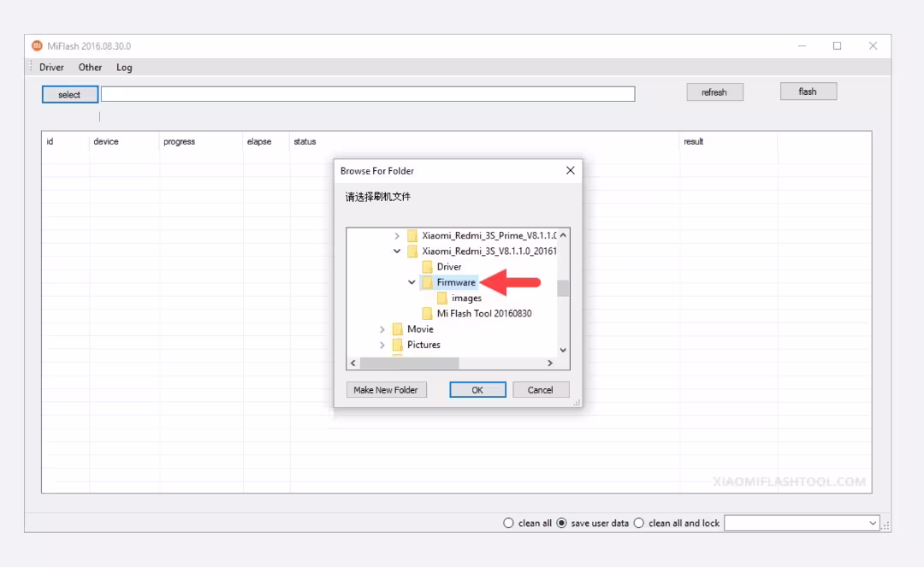Click the images folder icon
924x568 pixels.
pos(442,299)
